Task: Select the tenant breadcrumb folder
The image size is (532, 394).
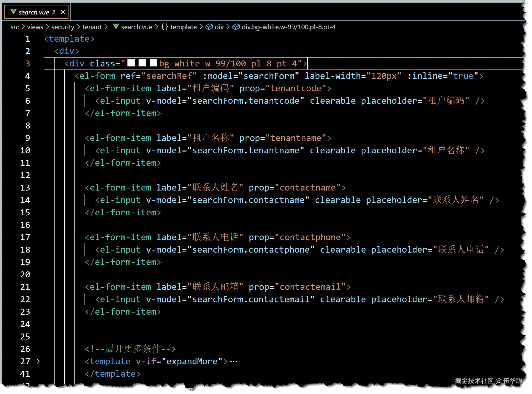Action: (x=92, y=27)
